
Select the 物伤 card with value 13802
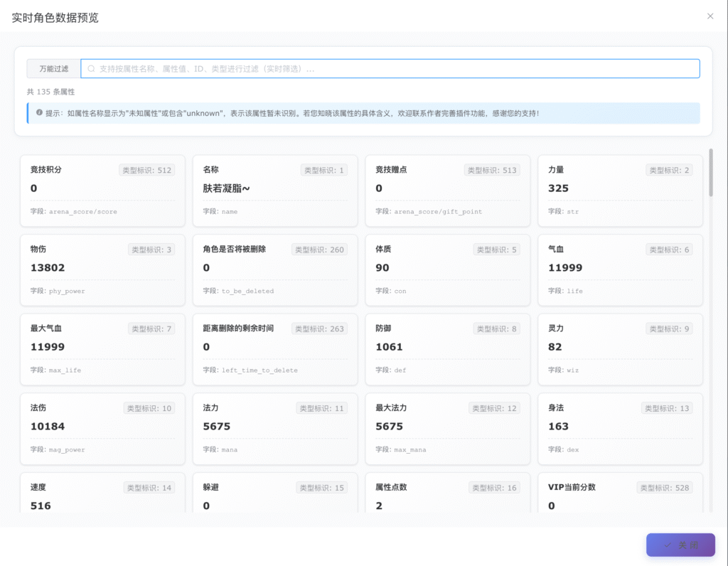click(x=102, y=270)
